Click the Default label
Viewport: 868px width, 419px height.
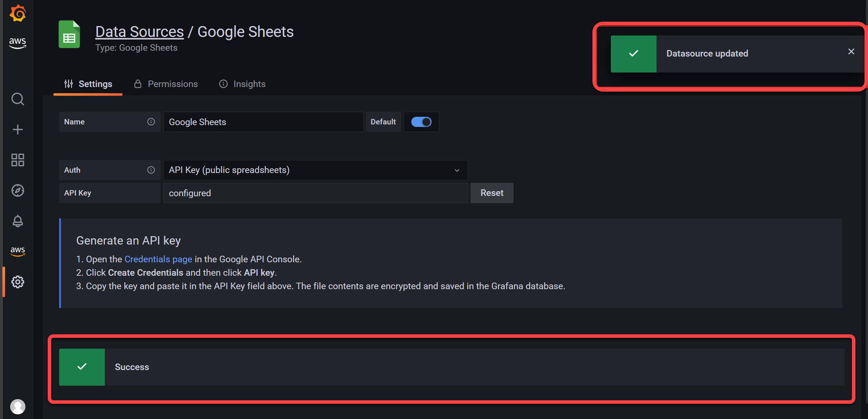coord(383,122)
